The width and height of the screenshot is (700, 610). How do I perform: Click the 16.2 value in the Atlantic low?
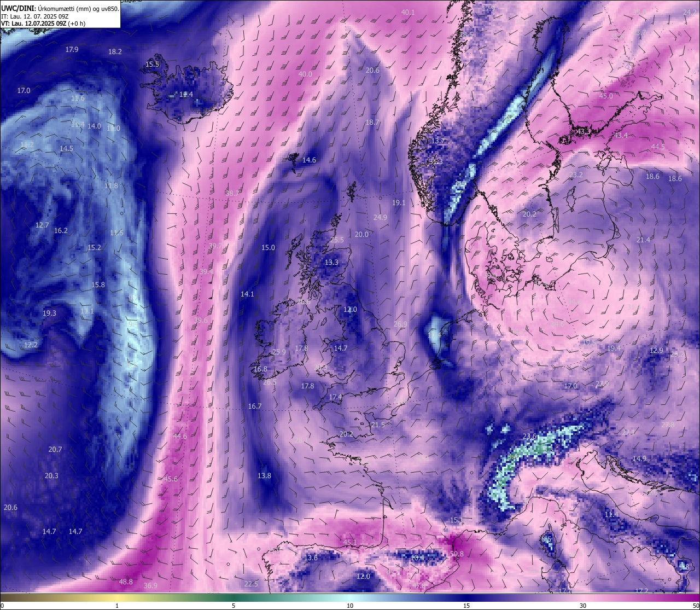pyautogui.click(x=61, y=230)
